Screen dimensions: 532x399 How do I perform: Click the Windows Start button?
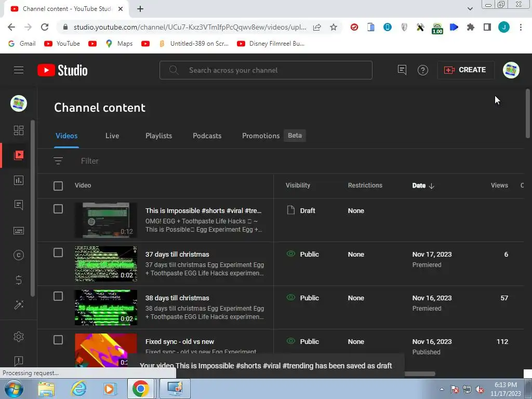pos(14,389)
